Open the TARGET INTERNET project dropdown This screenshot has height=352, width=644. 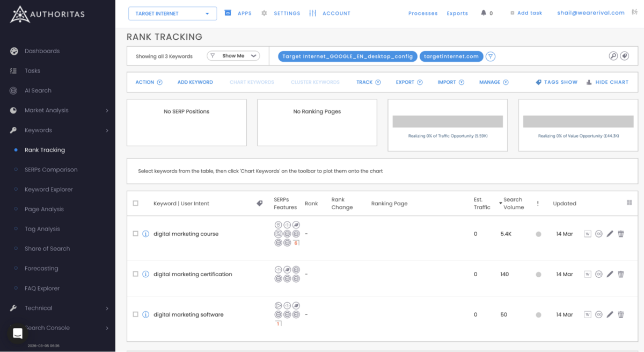(172, 13)
